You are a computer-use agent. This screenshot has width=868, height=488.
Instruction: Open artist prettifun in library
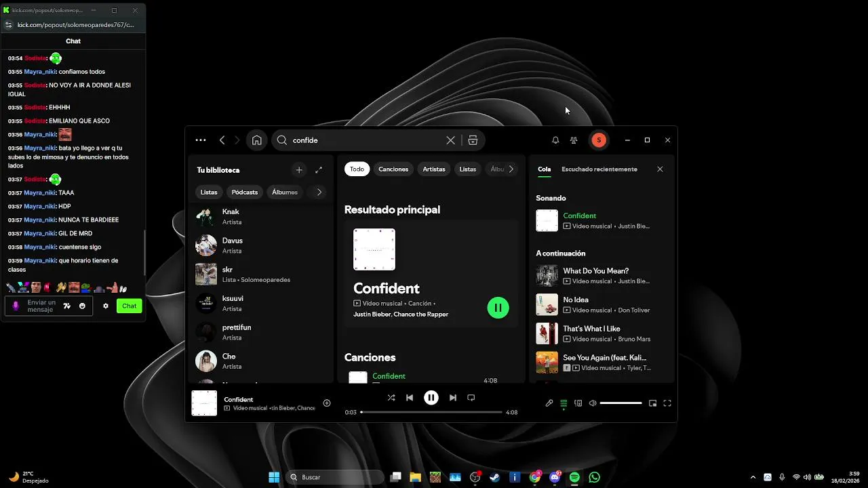(x=261, y=332)
